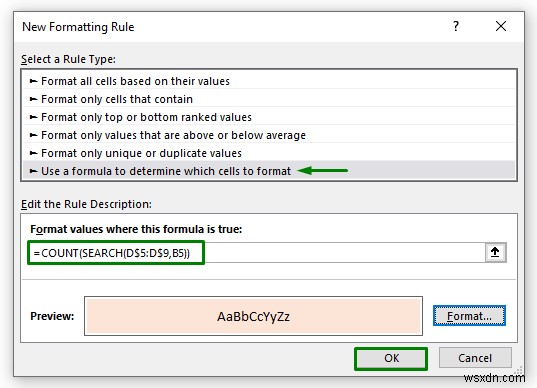Select 'Format all cells based on their values'
Viewport: 537px width, 388px height.
269,81
